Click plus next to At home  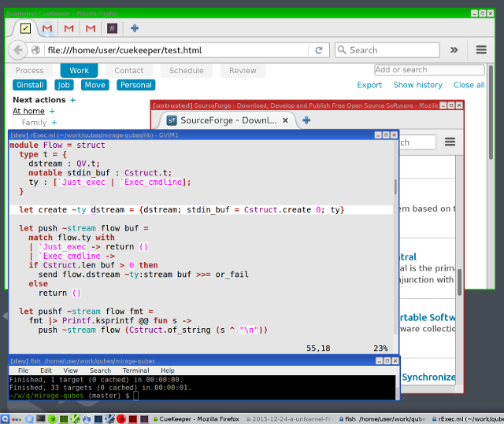click(x=53, y=112)
